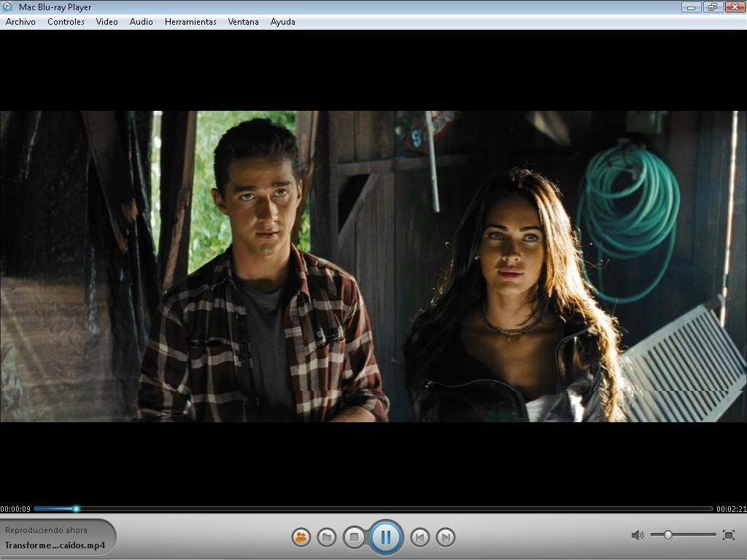
Task: Mute audio via speaker icon
Action: (637, 535)
